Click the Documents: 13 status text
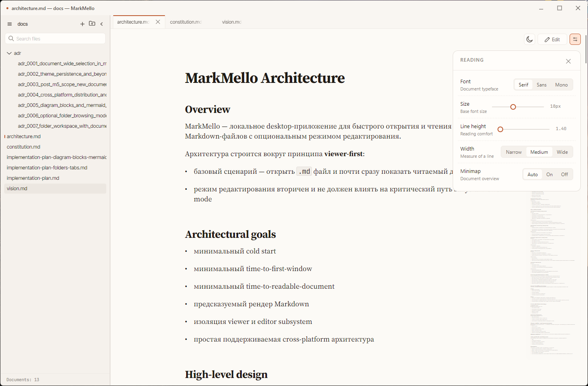588x386 pixels. click(x=23, y=380)
